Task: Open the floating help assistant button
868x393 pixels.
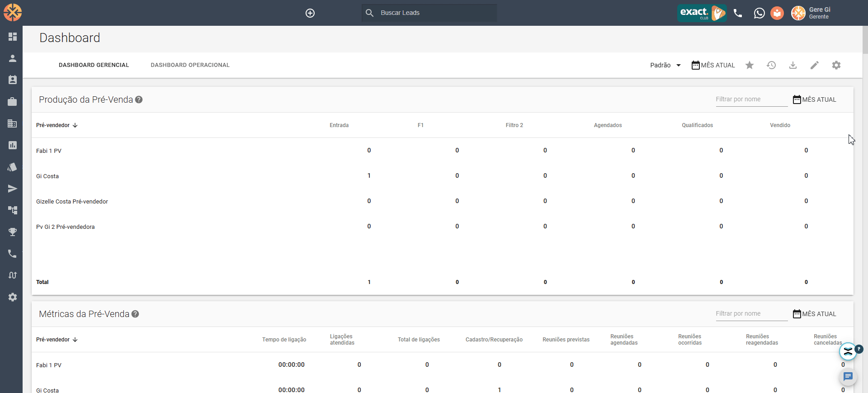Action: click(x=848, y=351)
